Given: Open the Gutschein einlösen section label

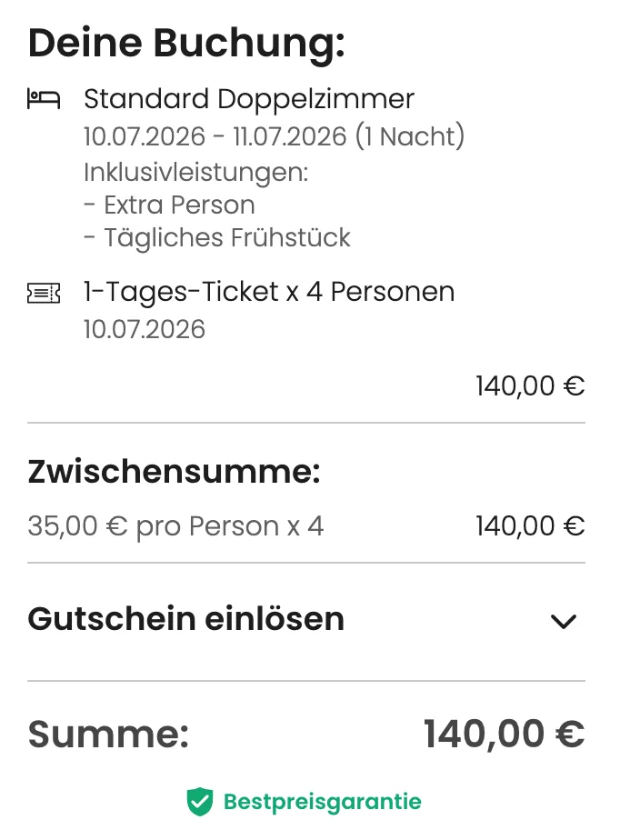Looking at the screenshot, I should pos(186,619).
